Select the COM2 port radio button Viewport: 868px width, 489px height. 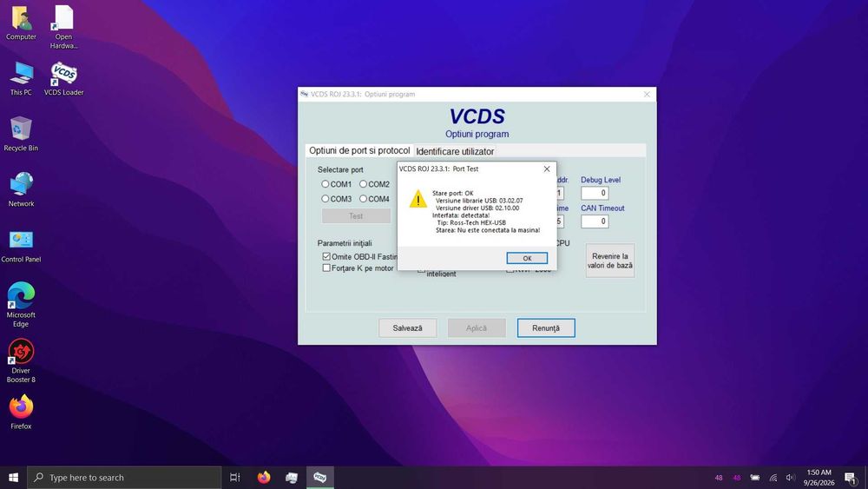(363, 184)
